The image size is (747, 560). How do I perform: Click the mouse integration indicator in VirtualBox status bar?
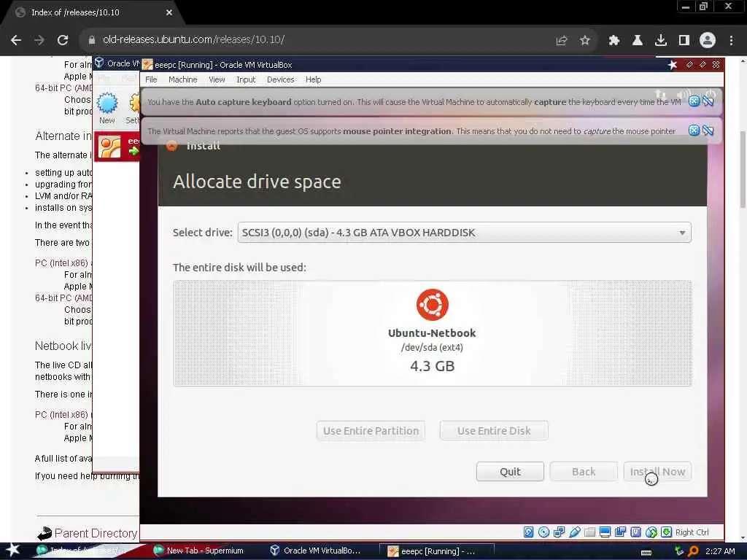pos(651,532)
